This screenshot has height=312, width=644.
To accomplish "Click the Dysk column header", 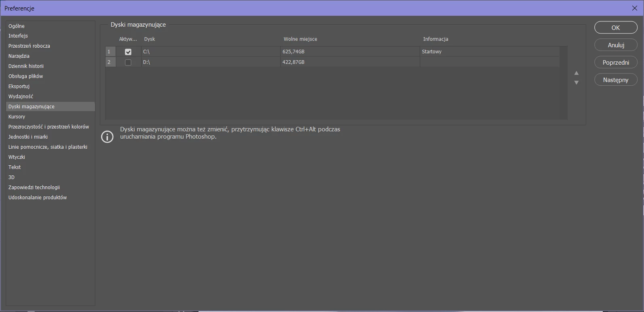I will click(x=150, y=39).
